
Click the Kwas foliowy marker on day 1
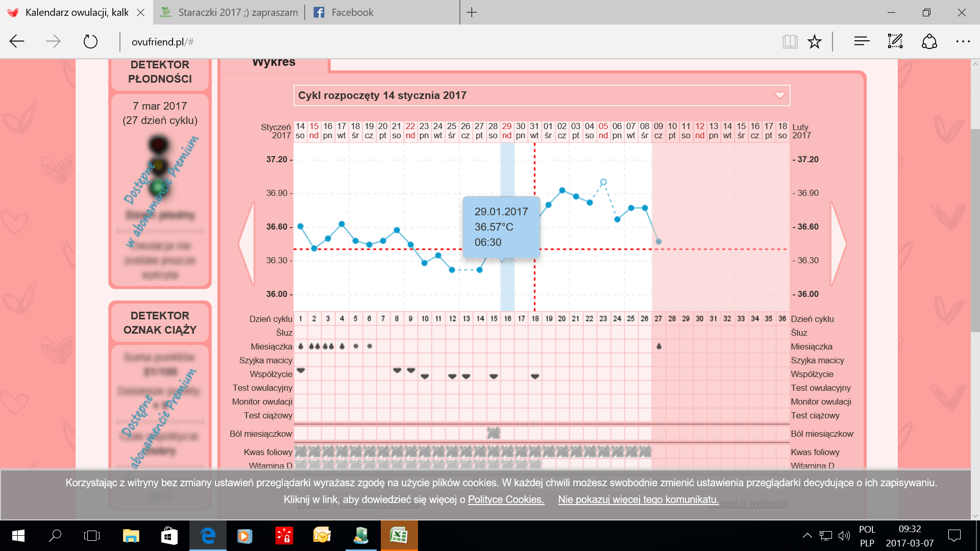tap(301, 452)
